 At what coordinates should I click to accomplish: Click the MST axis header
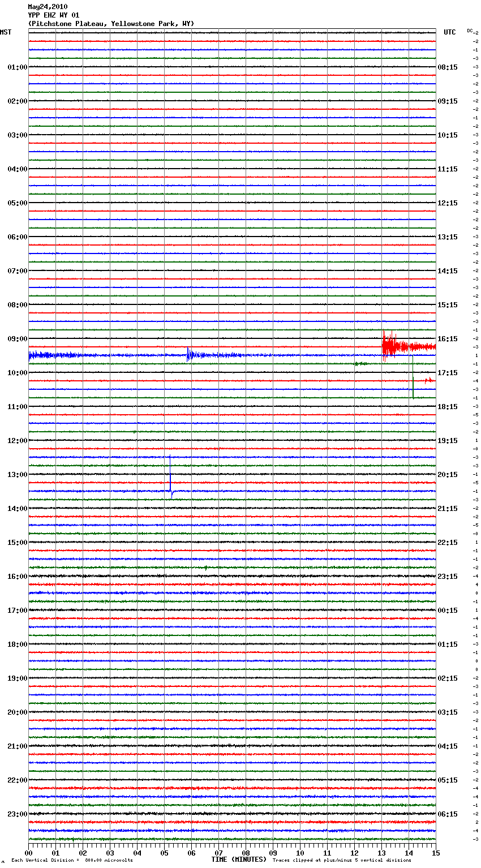tap(6, 32)
